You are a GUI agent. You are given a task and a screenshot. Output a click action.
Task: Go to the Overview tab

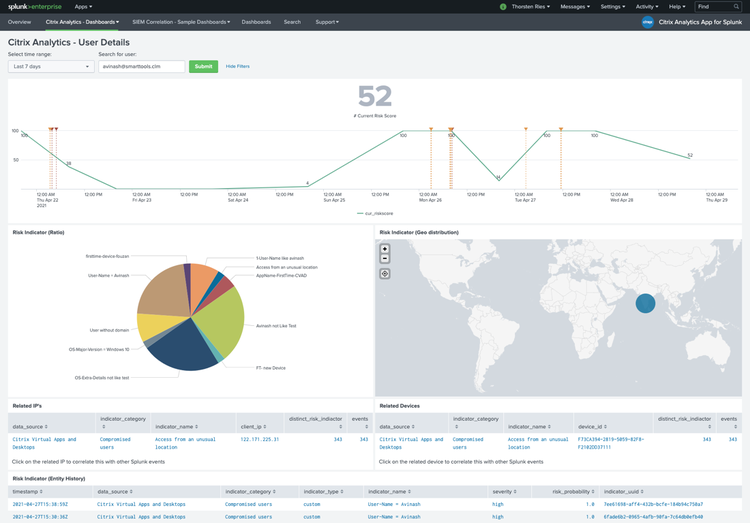(19, 22)
